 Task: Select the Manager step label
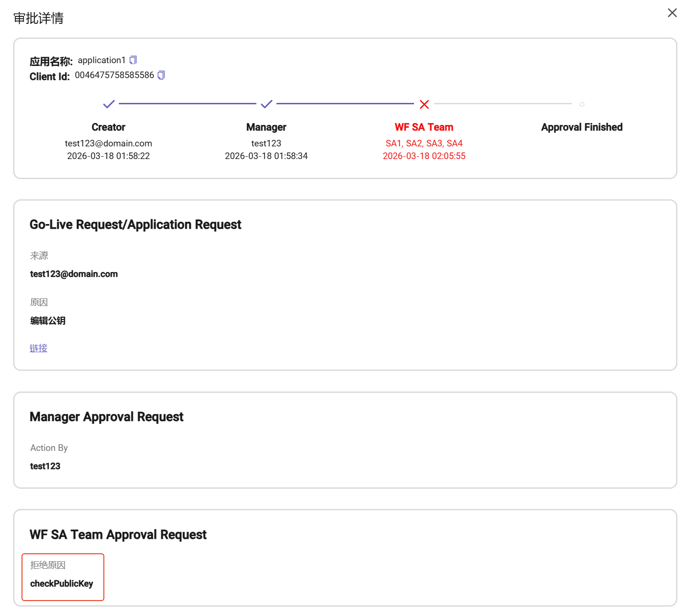[266, 127]
